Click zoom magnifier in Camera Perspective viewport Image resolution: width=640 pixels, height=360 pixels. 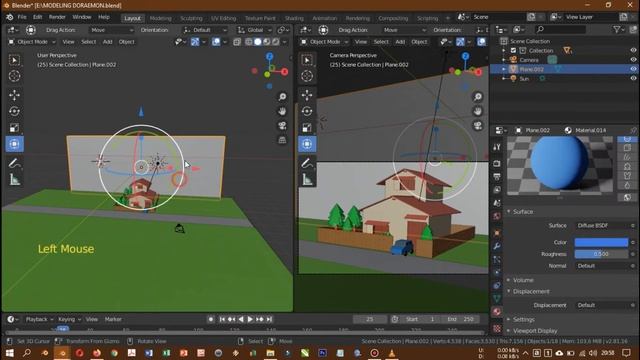478,97
